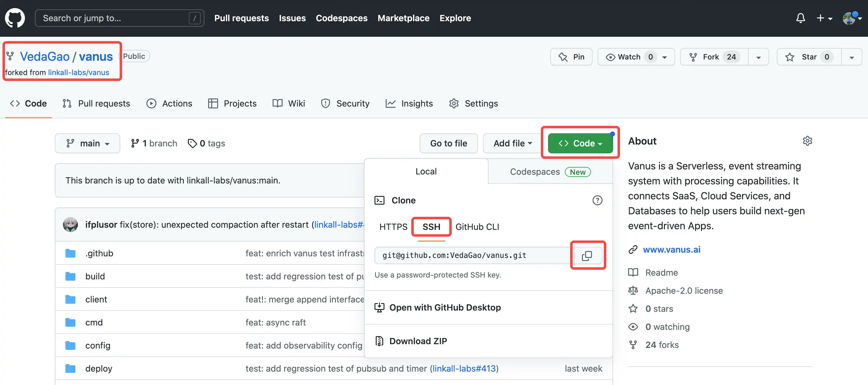The height and width of the screenshot is (385, 868).
Task: Open the GitHub homepage logo
Action: (15, 18)
